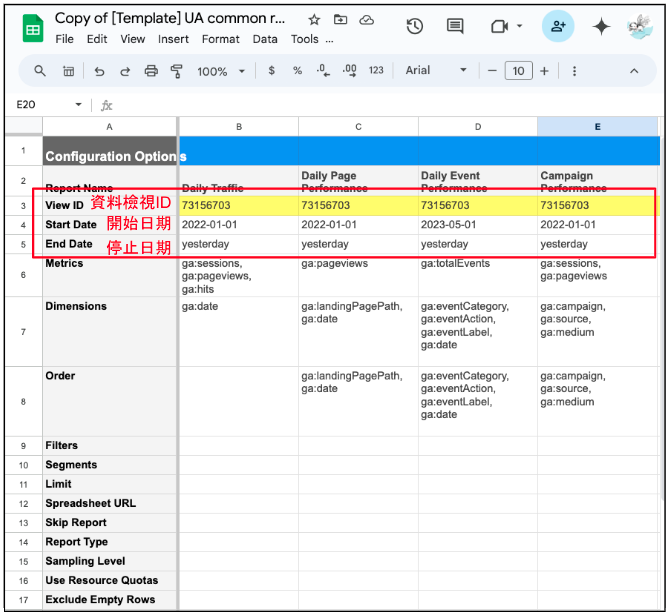
Task: Open the Data menu
Action: click(x=265, y=39)
